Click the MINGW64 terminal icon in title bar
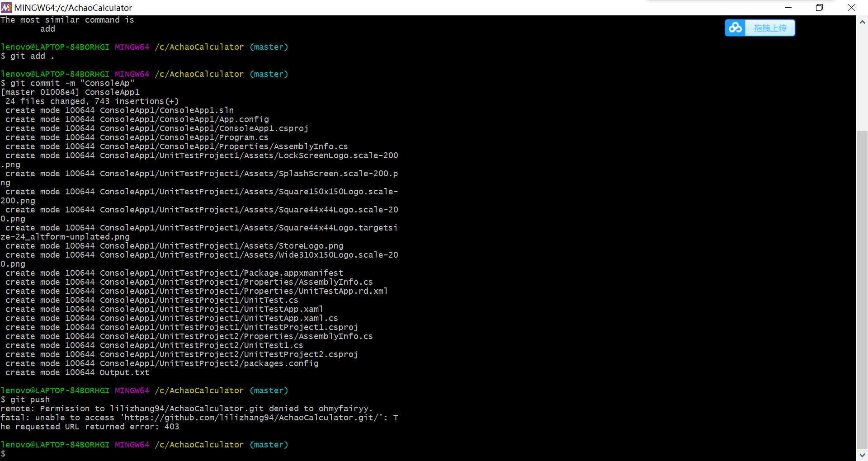Viewport: 868px width, 461px height. [6, 7]
